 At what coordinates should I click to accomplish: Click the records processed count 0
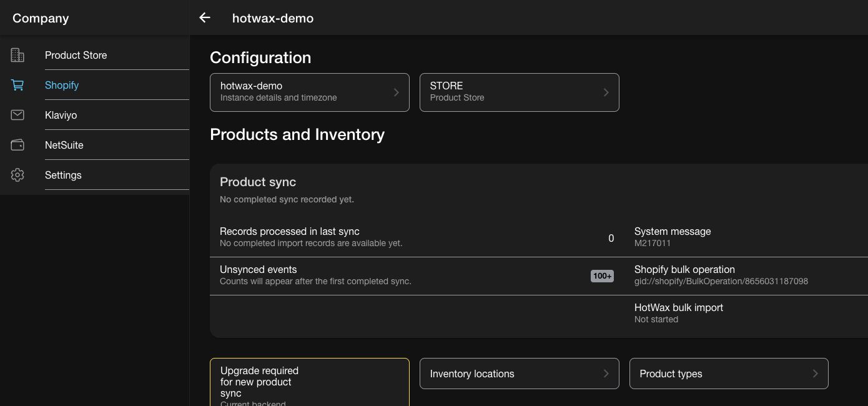click(x=611, y=238)
